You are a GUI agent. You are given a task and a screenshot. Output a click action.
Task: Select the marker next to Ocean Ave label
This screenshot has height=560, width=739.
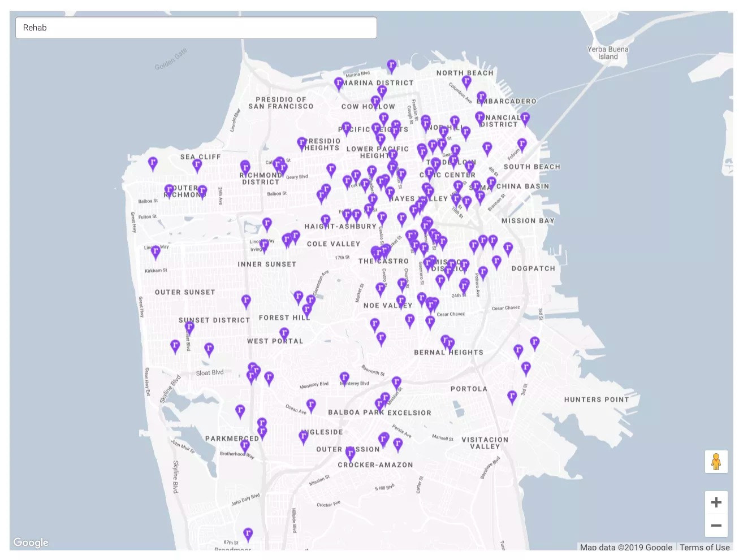[x=311, y=406]
